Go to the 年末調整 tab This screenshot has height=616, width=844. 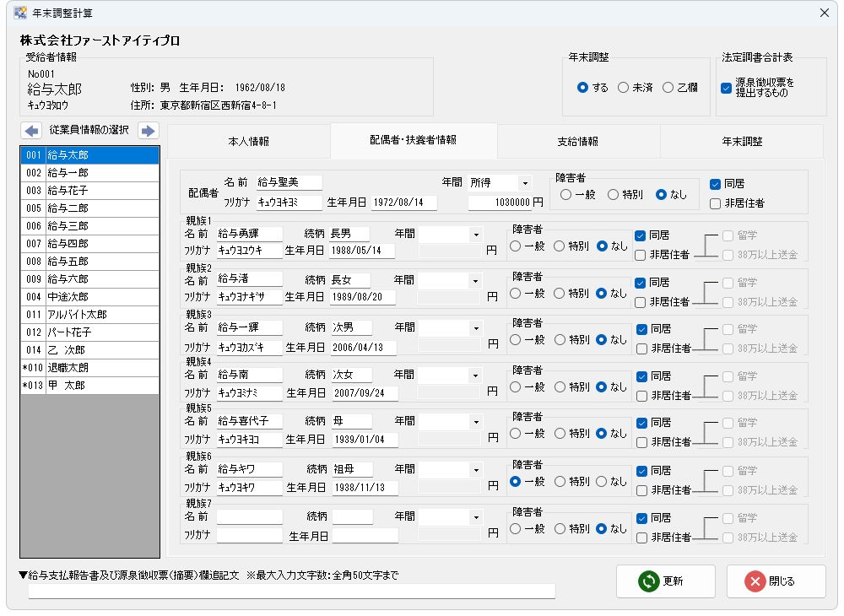tap(742, 142)
